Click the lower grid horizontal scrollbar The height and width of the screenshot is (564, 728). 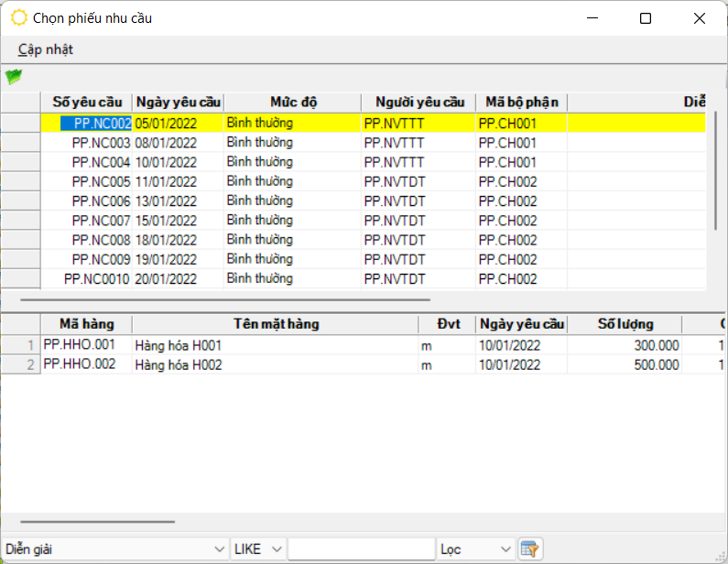pos(97,521)
